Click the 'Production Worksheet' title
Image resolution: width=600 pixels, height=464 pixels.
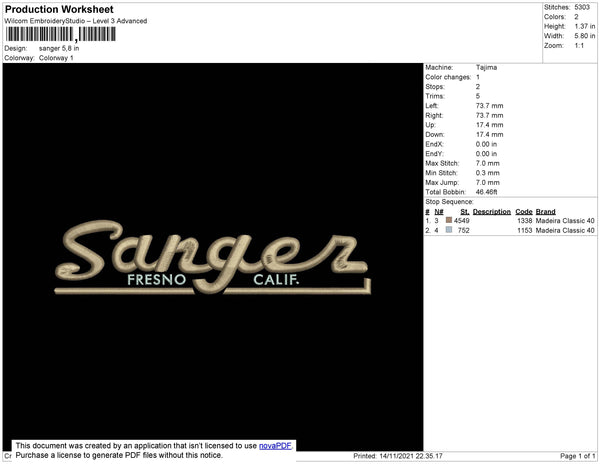click(x=59, y=9)
